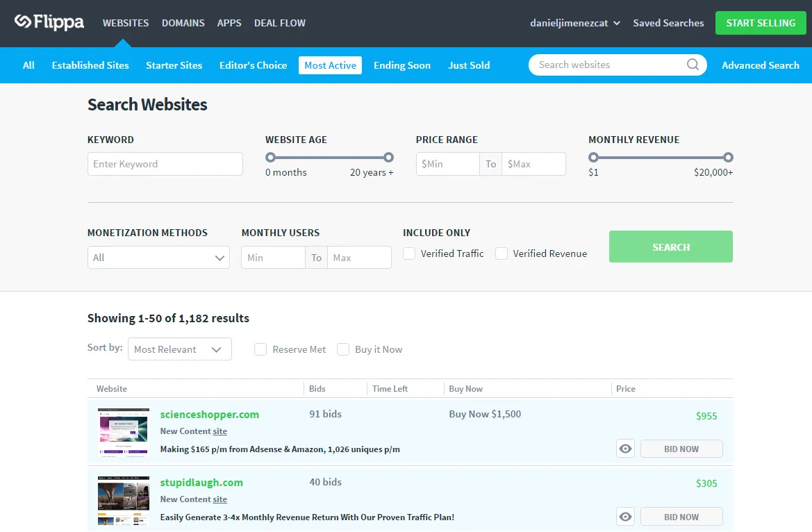Screen dimensions: 812x532
Task: Switch to Just Sold tab
Action: click(469, 65)
